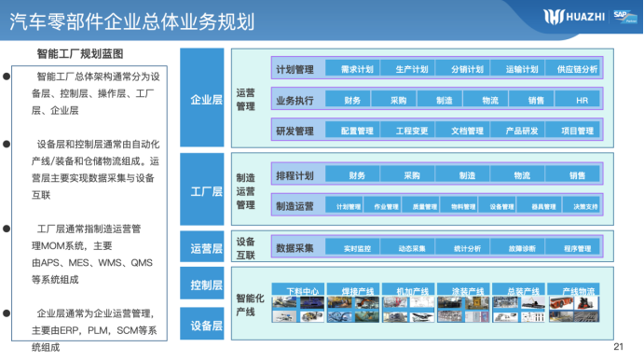Click the 智能工厂规划蓝图 heading
Viewport: 644px width, 361px height.
(x=80, y=54)
